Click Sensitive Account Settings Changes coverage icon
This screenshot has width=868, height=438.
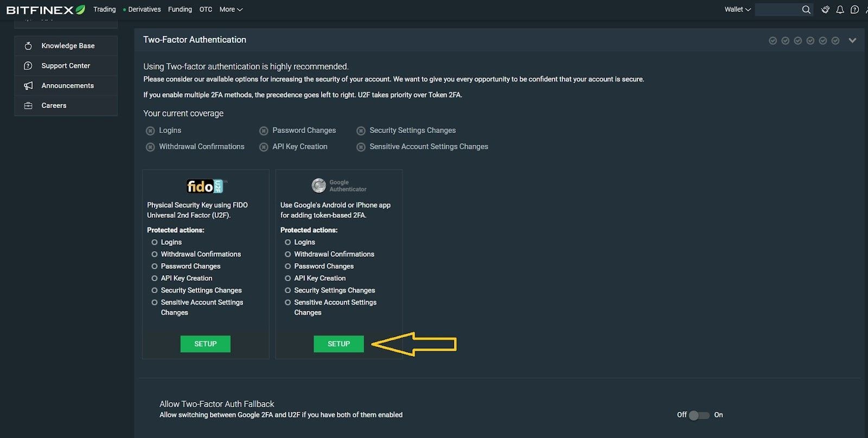361,147
